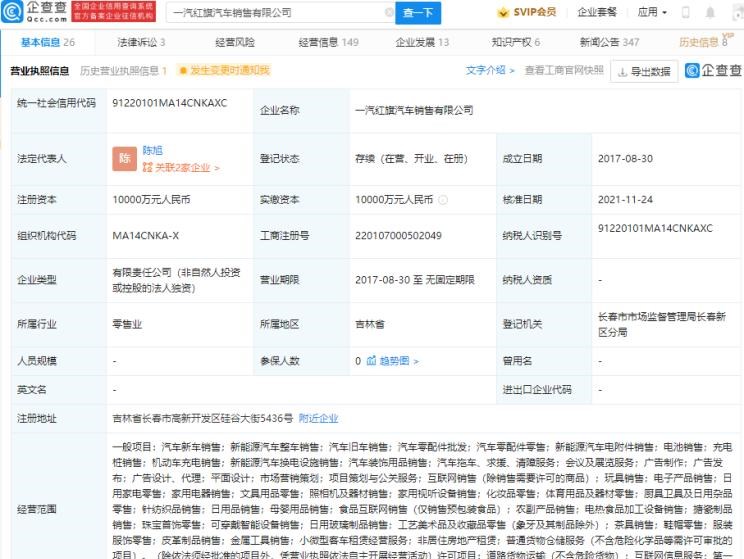
Task: Open the 附近企业 link
Action: [318, 418]
